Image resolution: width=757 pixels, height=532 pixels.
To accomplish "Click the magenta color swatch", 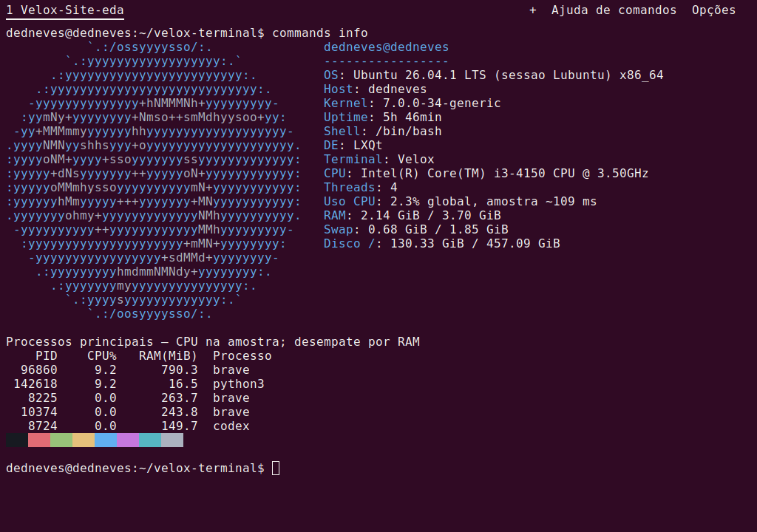I will [x=128, y=440].
